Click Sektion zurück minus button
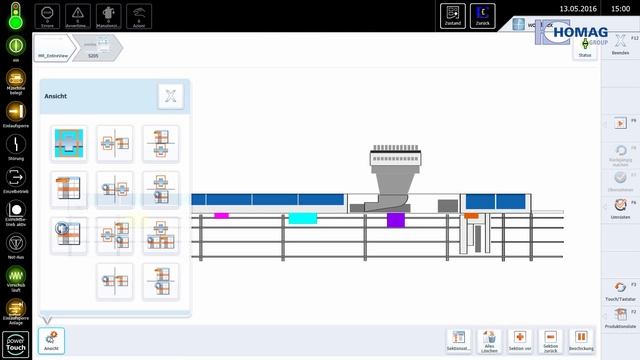The image size is (640, 360). click(x=551, y=341)
